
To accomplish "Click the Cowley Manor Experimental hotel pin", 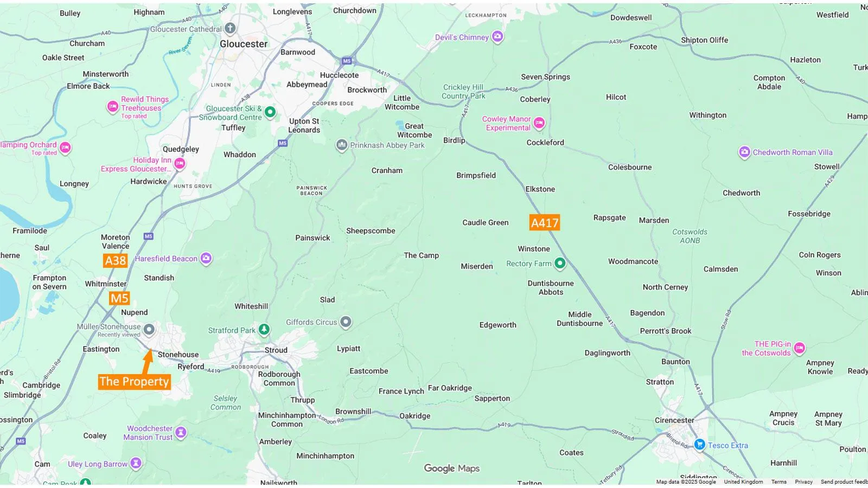I will point(539,123).
